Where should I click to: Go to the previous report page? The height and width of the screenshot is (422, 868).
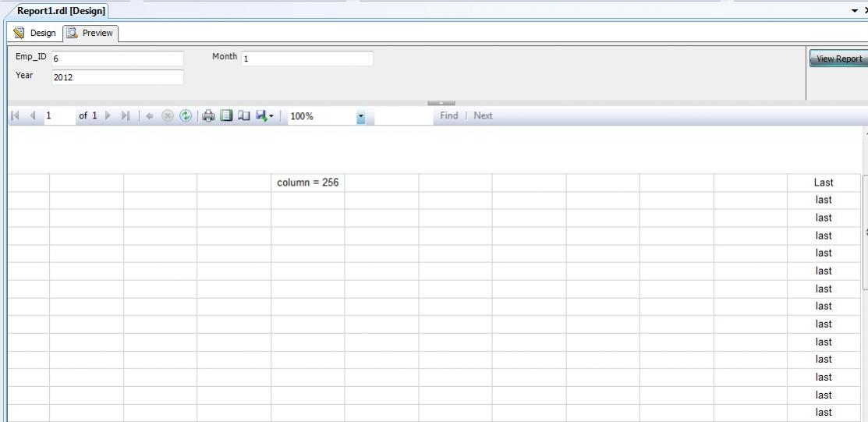pyautogui.click(x=33, y=115)
